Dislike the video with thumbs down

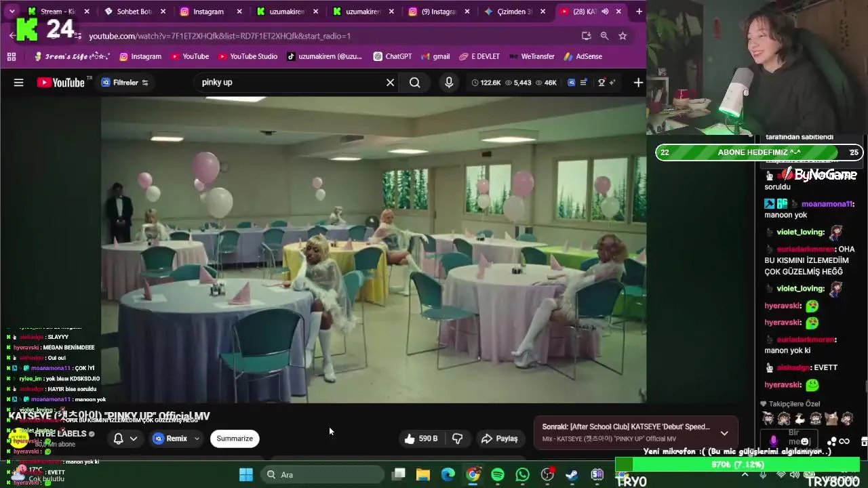pyautogui.click(x=458, y=439)
